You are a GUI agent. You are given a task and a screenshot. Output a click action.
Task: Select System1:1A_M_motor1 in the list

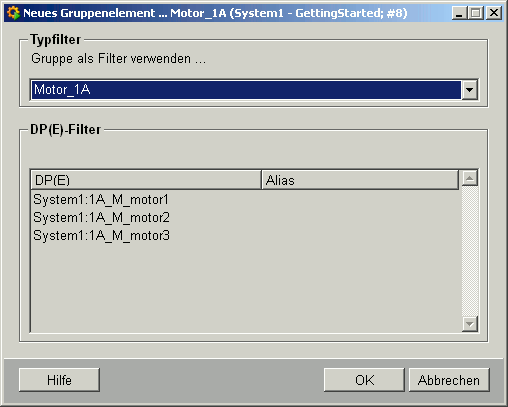coord(245,200)
